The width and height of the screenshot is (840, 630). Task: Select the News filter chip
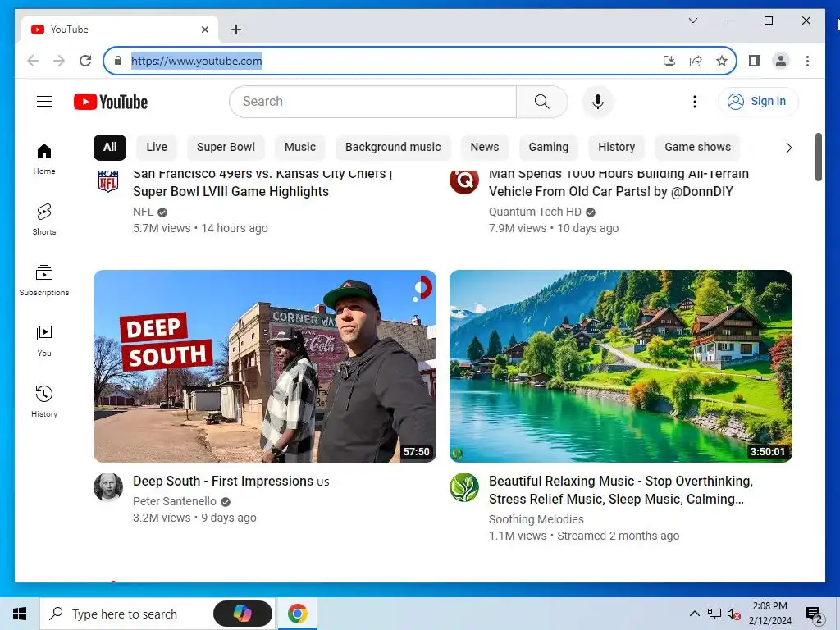[484, 148]
